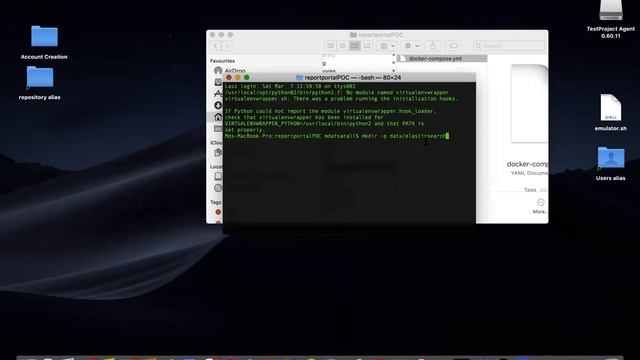The height and width of the screenshot is (360, 640).
Task: Go back in Finder window
Action: pyautogui.click(x=216, y=46)
